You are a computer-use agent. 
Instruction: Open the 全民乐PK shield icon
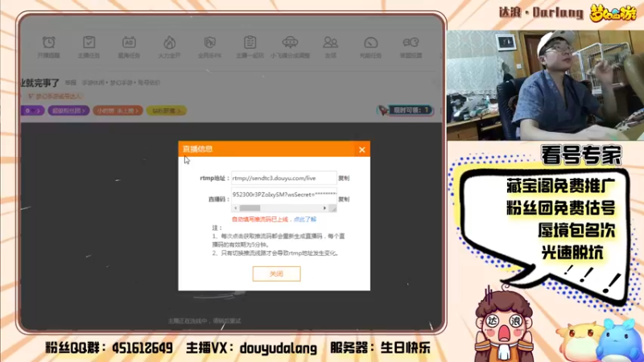tap(209, 47)
